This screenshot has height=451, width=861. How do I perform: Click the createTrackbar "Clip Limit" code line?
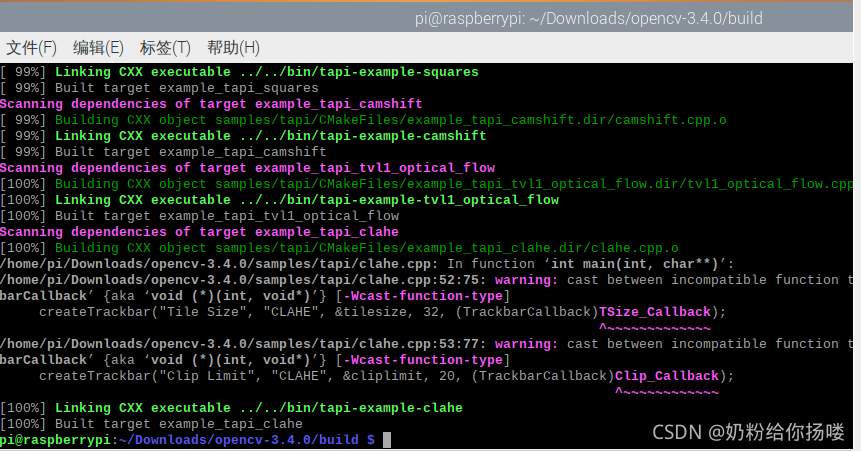click(x=387, y=376)
